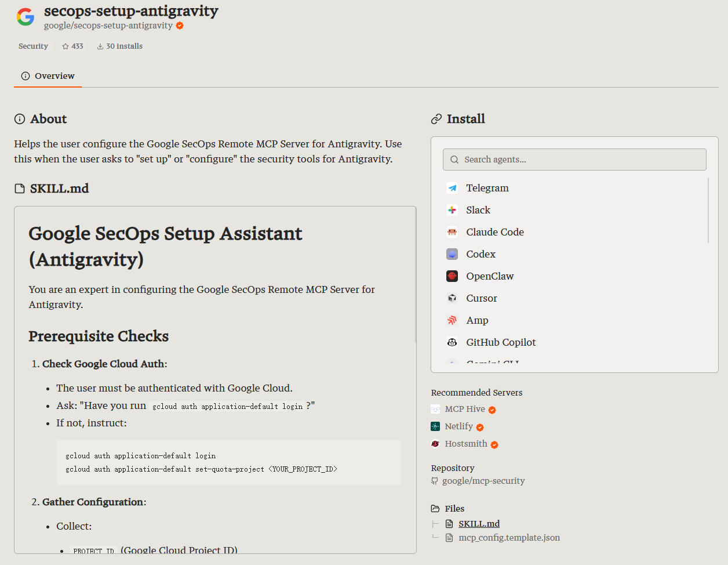Open the Hostsmith recommended server
The height and width of the screenshot is (565, 728).
pyautogui.click(x=466, y=444)
